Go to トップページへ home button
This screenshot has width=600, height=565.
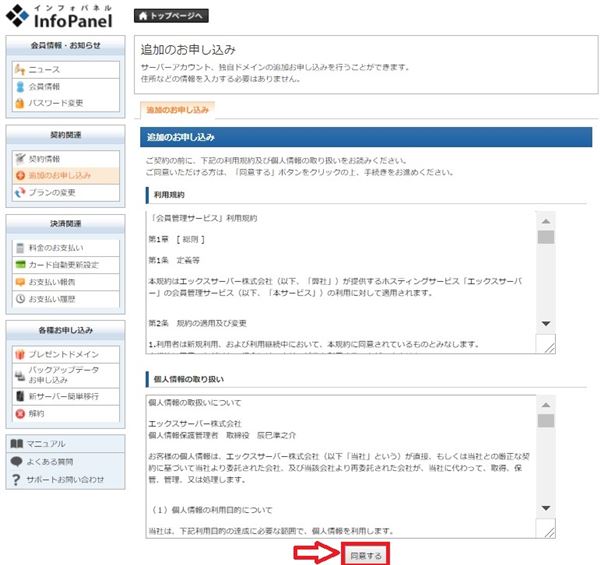coord(171,17)
